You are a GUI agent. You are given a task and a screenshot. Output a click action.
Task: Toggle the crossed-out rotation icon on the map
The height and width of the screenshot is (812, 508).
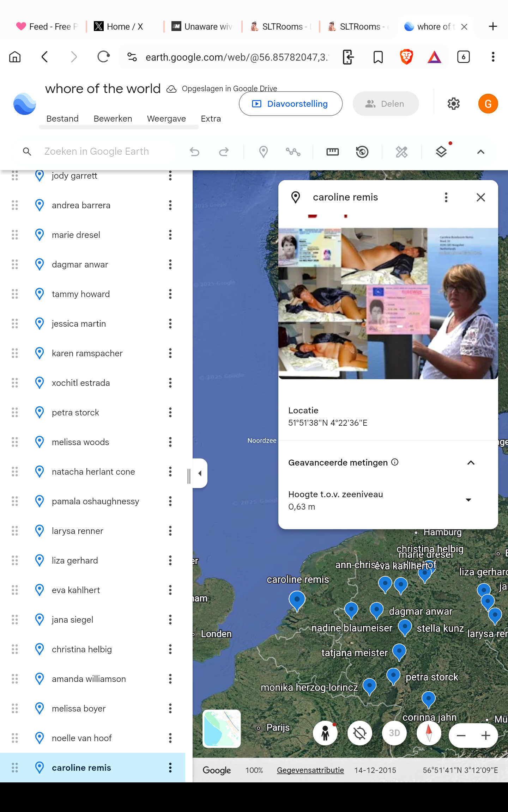359,733
